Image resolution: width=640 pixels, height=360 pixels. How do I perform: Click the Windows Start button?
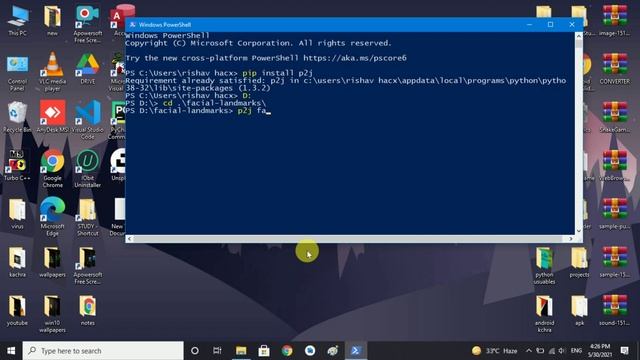[11, 351]
